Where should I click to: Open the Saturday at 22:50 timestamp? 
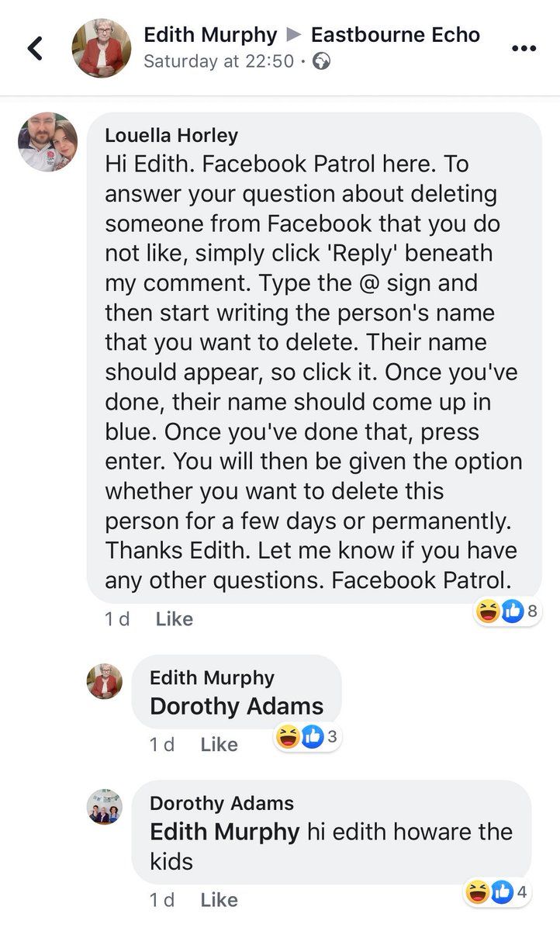(x=219, y=61)
